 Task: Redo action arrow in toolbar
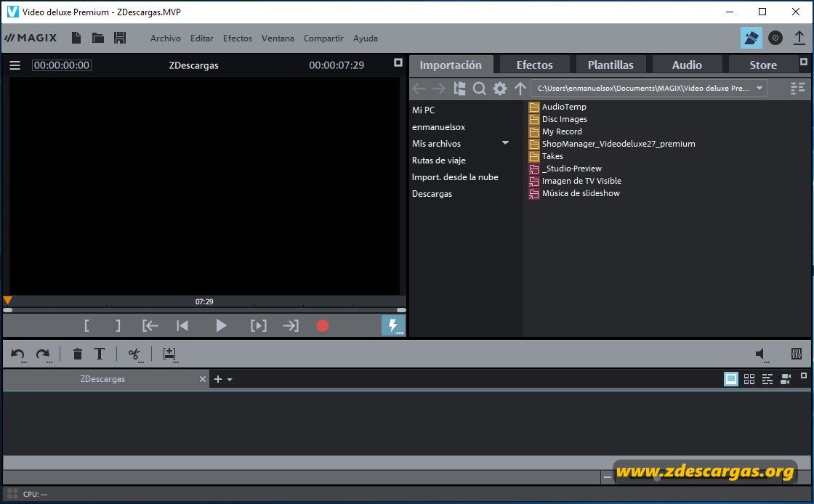(43, 354)
